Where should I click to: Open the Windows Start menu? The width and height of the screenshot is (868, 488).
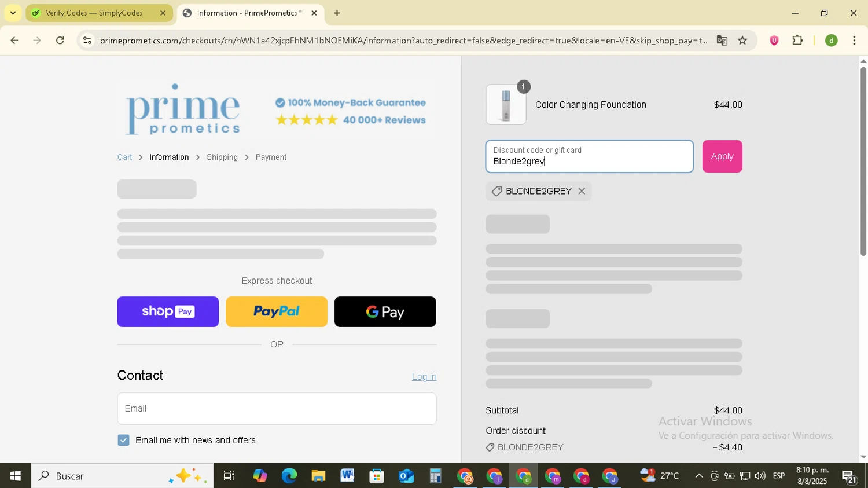(16, 476)
